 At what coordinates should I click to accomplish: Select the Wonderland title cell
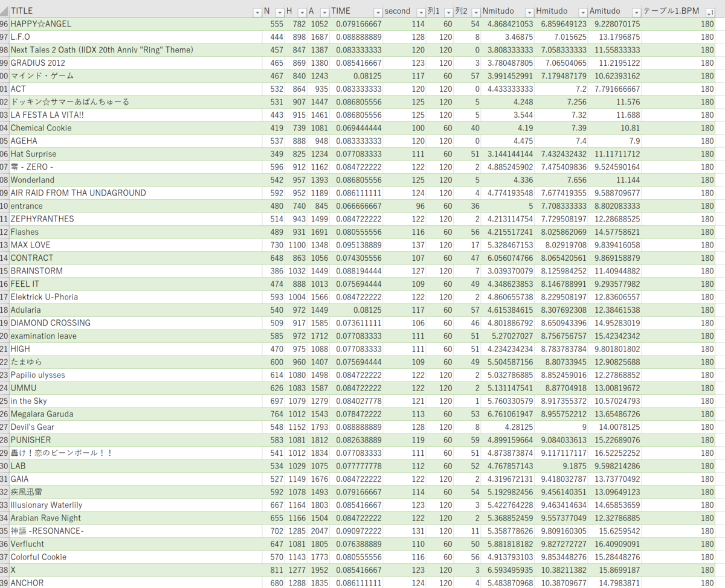pyautogui.click(x=135, y=180)
